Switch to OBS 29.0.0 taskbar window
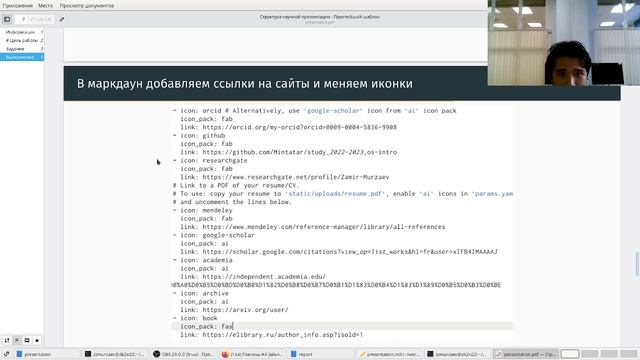 coord(183,354)
